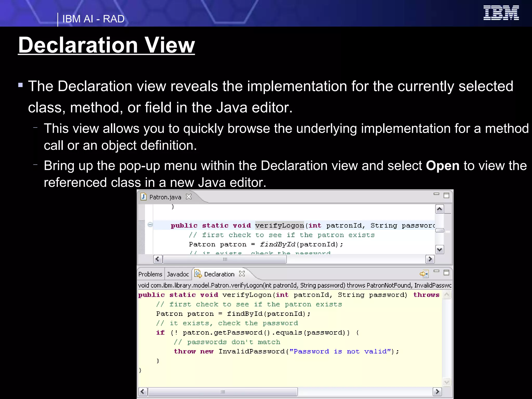The width and height of the screenshot is (532, 399).
Task: Click the Declaration view scroll up arrow
Action: pos(447,295)
